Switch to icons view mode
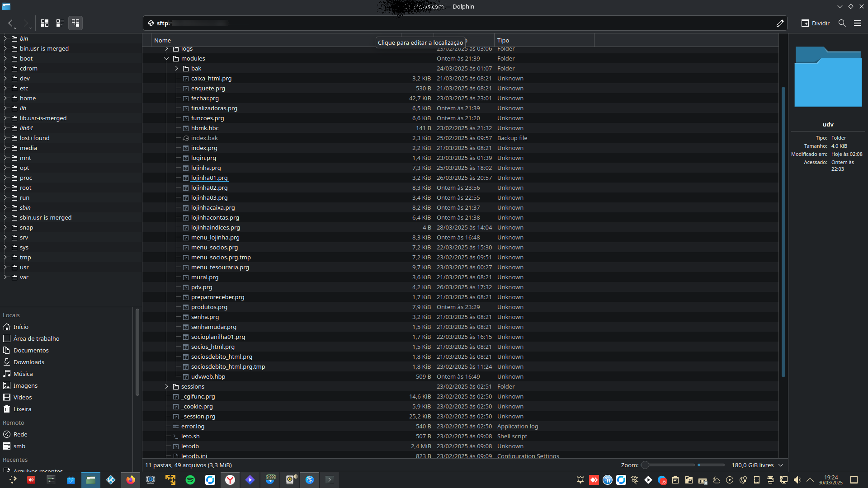The height and width of the screenshot is (488, 868). click(45, 23)
